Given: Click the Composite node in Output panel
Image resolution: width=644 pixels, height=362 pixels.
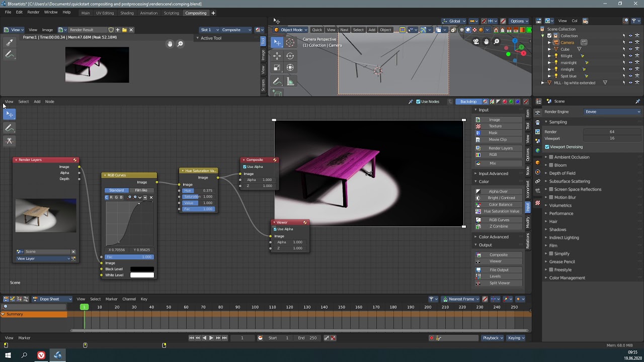Looking at the screenshot, I should [x=498, y=255].
